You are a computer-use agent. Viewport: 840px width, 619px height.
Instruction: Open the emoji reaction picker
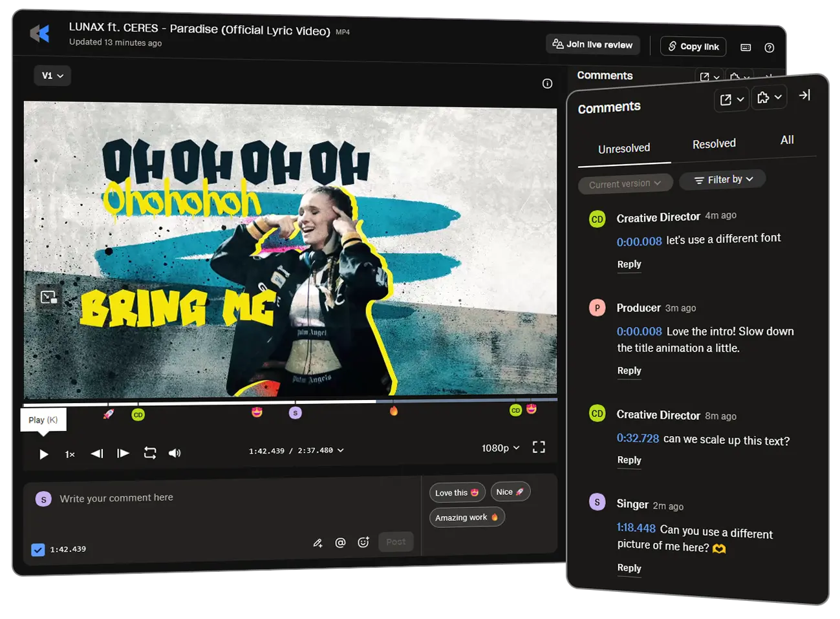pos(363,542)
